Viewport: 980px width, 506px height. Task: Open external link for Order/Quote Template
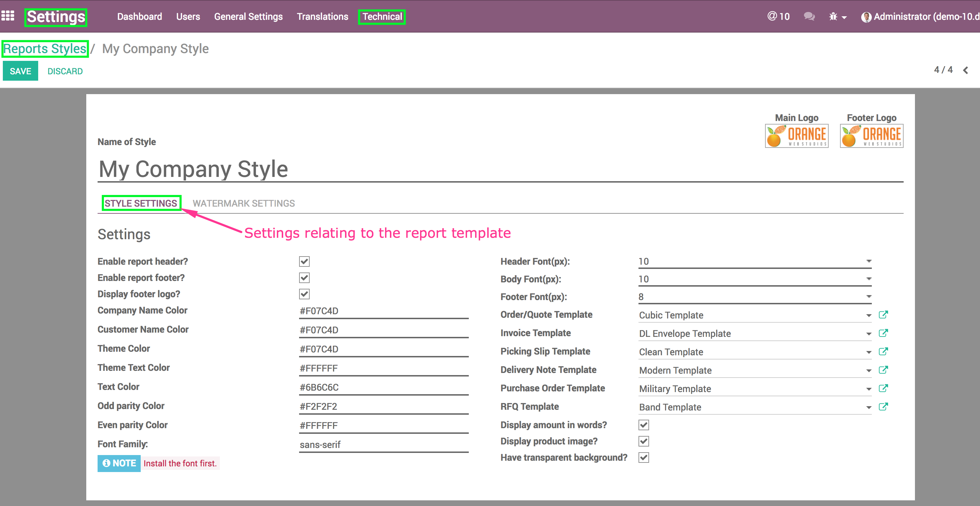click(883, 315)
